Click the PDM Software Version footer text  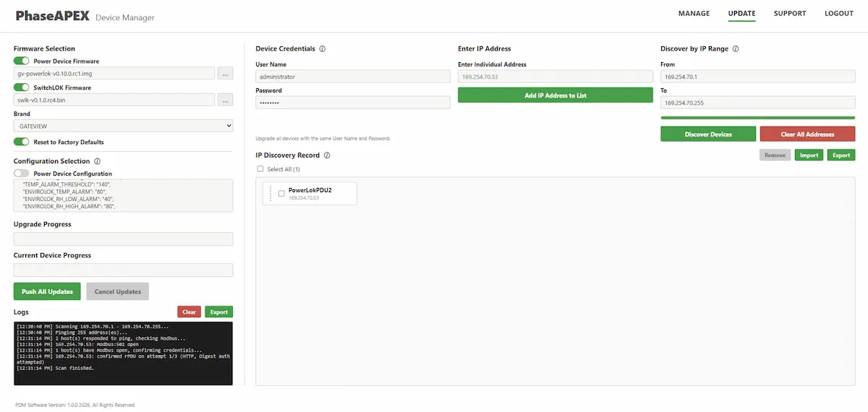[75, 405]
